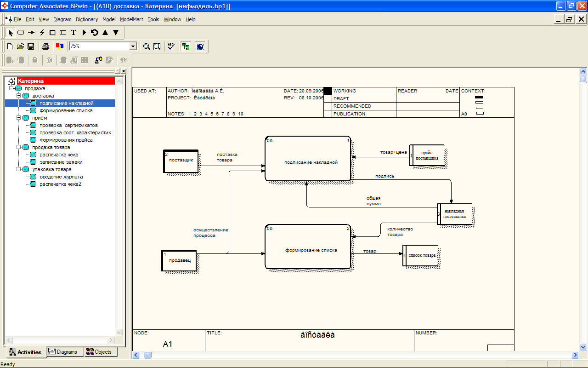Open the Report Builder colored-squares icon
This screenshot has height=368, width=588.
click(x=60, y=46)
